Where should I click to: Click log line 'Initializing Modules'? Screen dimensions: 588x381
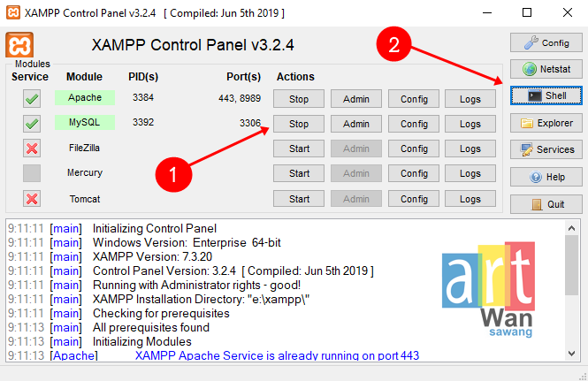(x=141, y=341)
